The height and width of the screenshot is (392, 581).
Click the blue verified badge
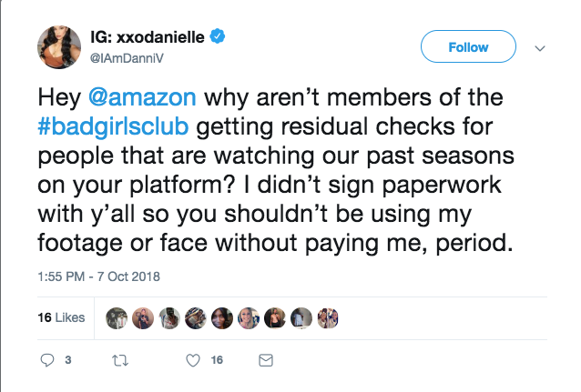(218, 36)
